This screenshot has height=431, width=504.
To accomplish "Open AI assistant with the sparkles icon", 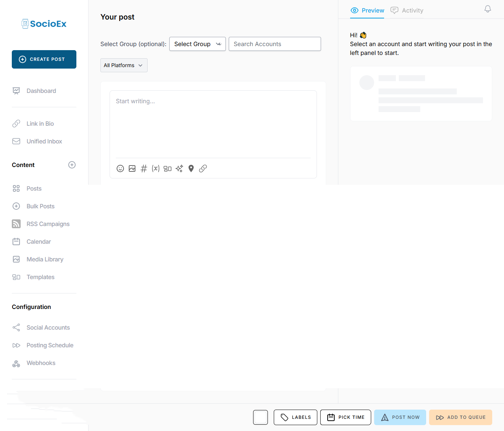I will tap(179, 168).
